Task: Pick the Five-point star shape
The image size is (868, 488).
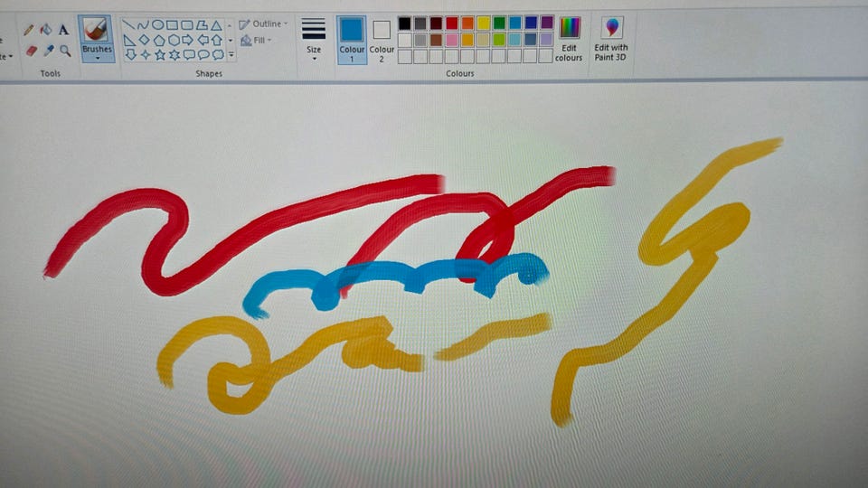Action: pyautogui.click(x=160, y=54)
